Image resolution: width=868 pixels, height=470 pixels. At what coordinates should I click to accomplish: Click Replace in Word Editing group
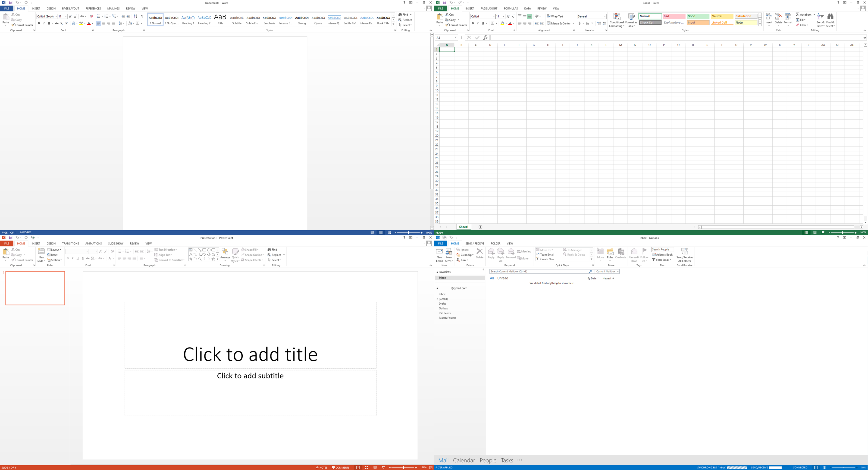pyautogui.click(x=405, y=20)
